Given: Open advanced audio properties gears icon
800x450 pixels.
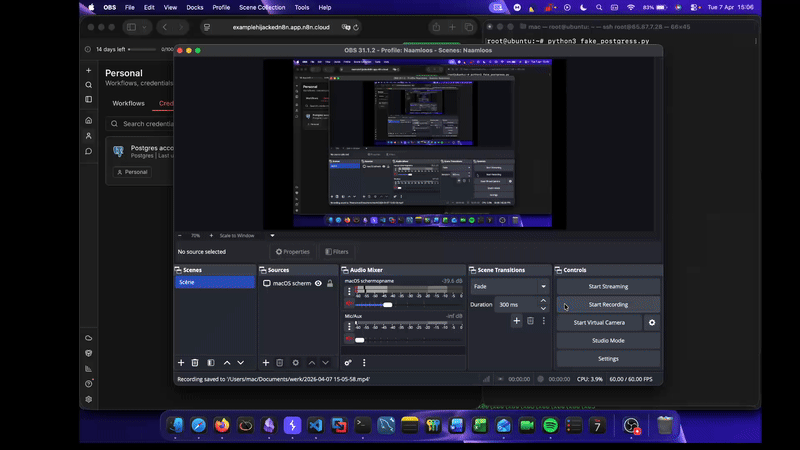Looking at the screenshot, I should pyautogui.click(x=348, y=362).
